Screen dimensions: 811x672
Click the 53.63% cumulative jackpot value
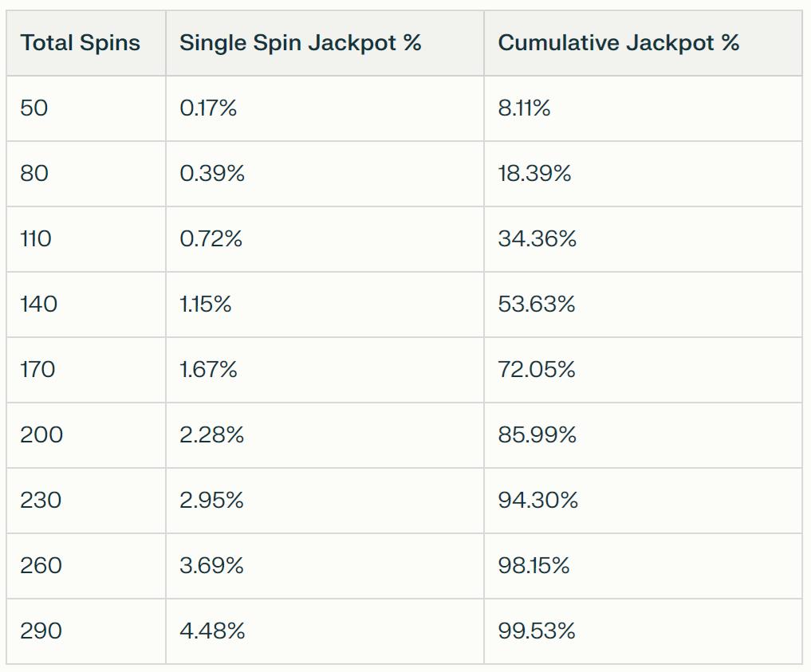(x=537, y=305)
